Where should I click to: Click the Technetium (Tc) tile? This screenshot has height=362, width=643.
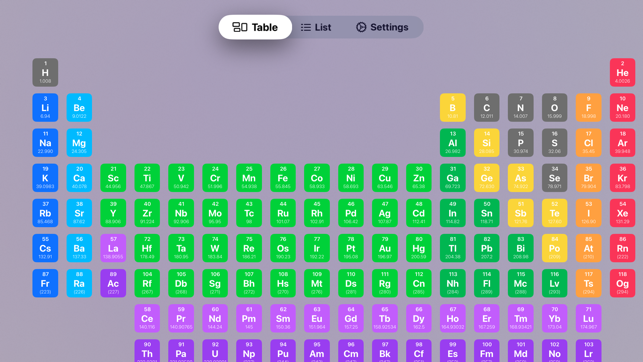click(x=249, y=213)
